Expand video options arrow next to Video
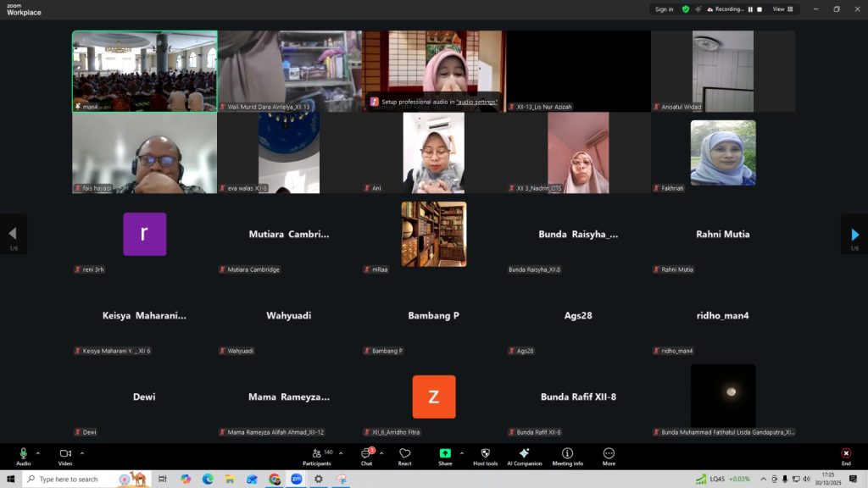Screen dimensions: 868x488 click(81, 453)
